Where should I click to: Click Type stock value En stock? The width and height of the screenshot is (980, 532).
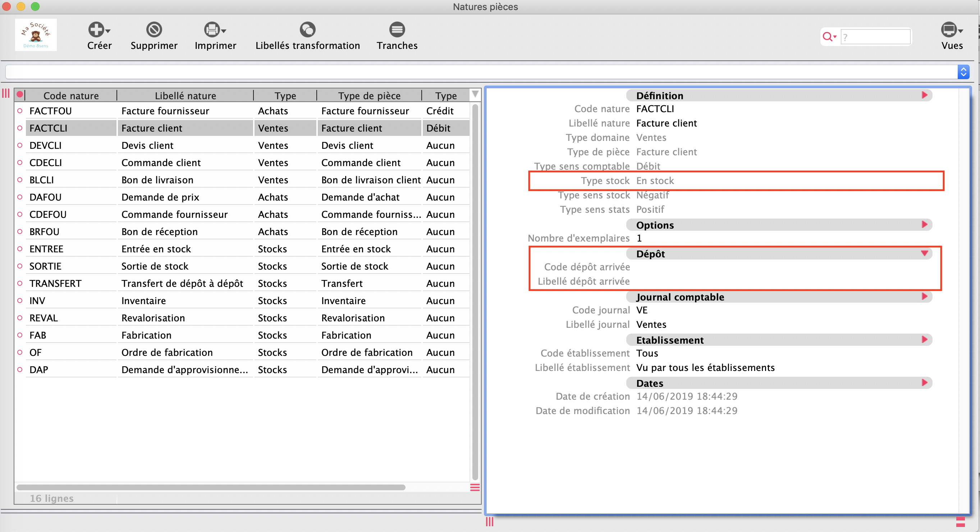point(655,181)
